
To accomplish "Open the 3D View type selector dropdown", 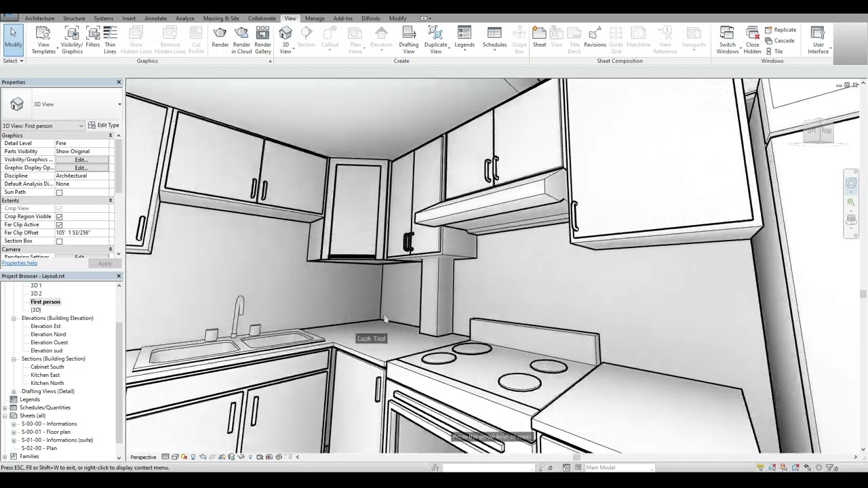I will point(119,104).
